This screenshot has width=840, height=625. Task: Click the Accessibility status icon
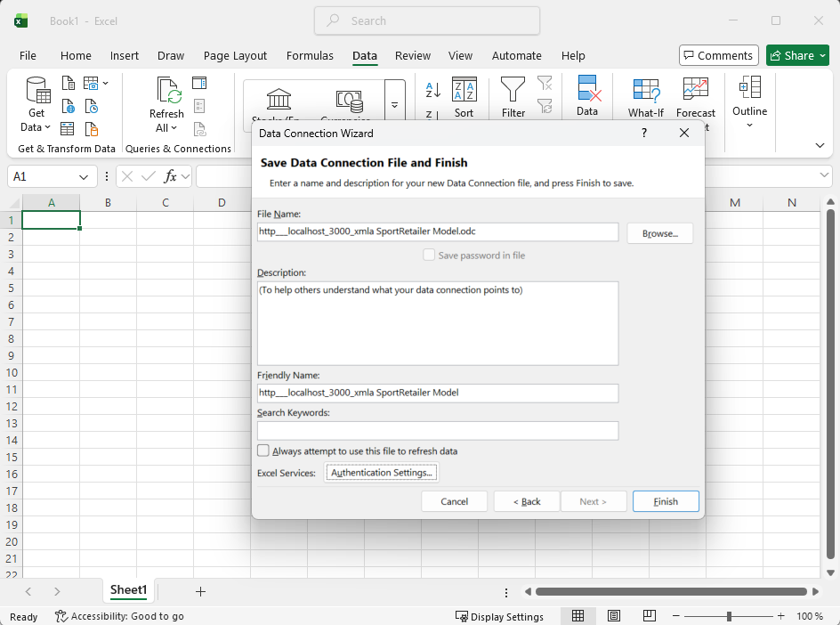[61, 616]
